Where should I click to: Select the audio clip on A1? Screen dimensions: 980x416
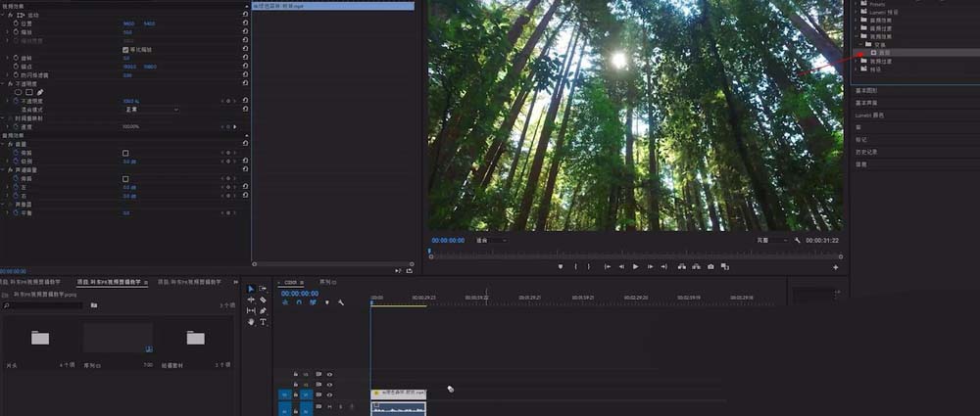tap(399, 408)
